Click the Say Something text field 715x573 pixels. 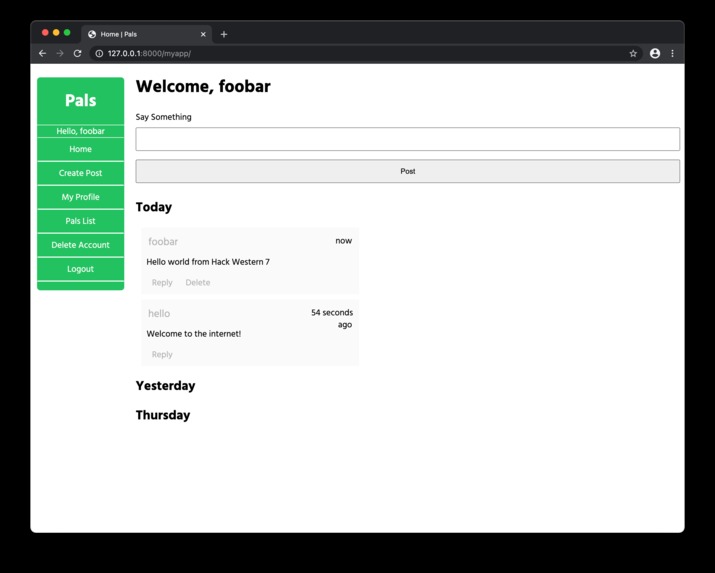[x=408, y=139]
